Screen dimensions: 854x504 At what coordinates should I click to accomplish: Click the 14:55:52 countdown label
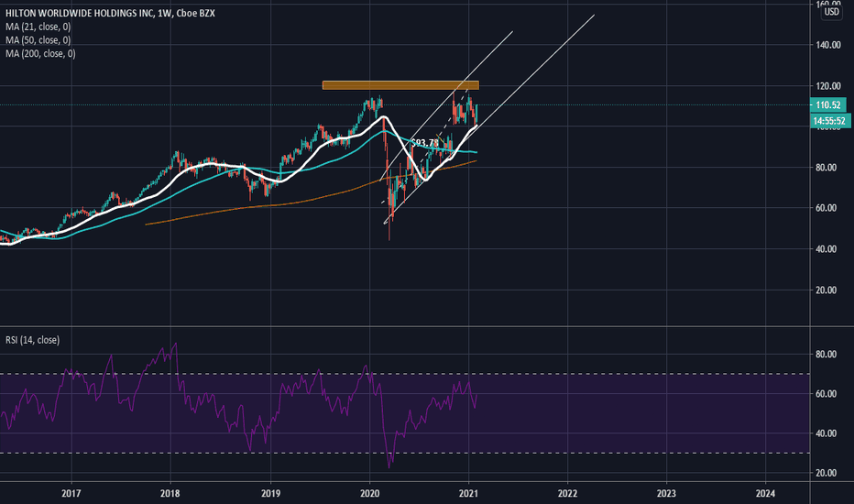point(830,121)
